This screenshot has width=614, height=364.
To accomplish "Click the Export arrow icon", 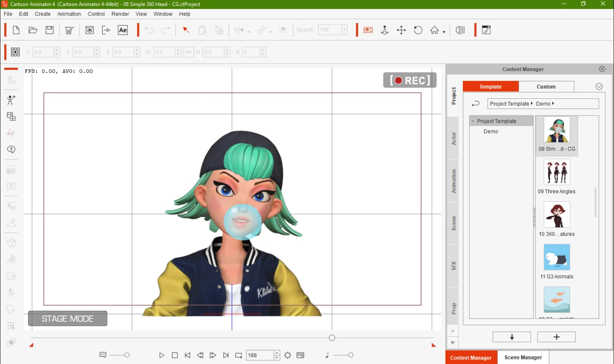I will click(106, 30).
